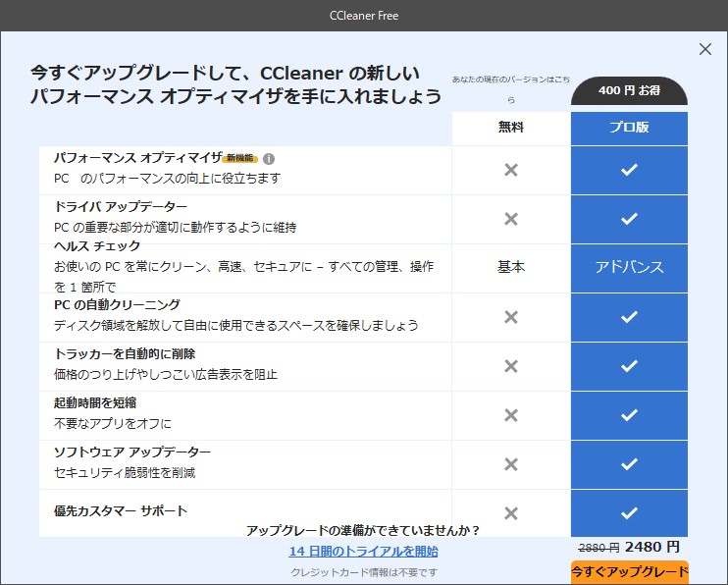The width and height of the screenshot is (728, 585).
Task: Click the pro-column checkmark for ソフトウェア アップデーター
Action: [629, 464]
